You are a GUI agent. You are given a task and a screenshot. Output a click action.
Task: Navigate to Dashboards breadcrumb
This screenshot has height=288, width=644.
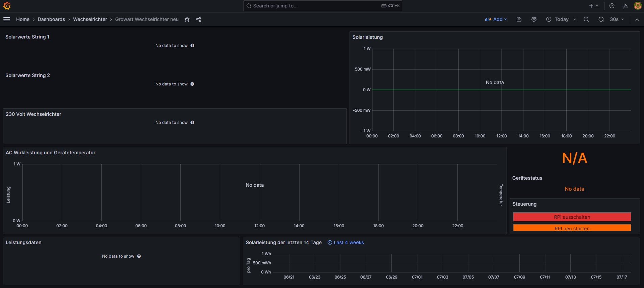tap(51, 19)
